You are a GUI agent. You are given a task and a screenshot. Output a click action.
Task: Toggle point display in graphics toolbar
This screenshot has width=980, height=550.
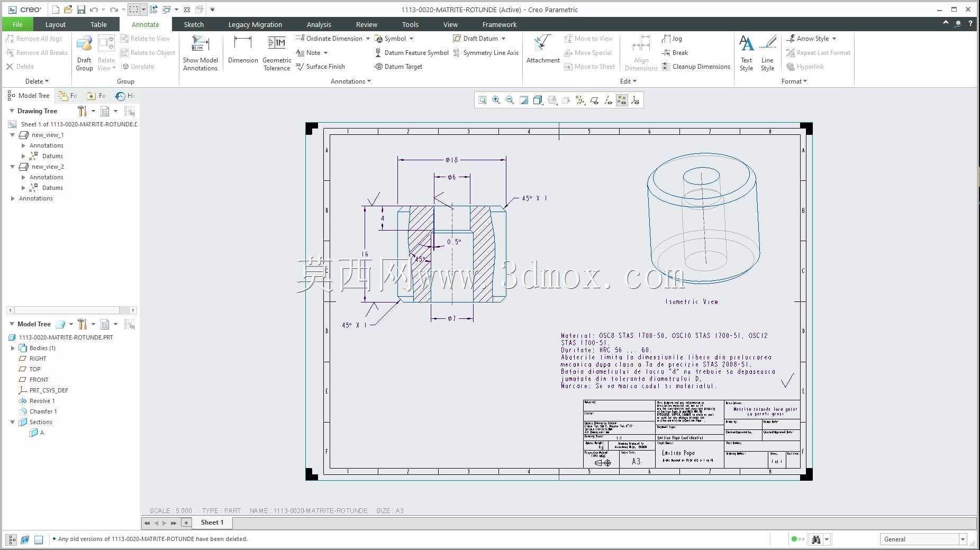pyautogui.click(x=622, y=100)
